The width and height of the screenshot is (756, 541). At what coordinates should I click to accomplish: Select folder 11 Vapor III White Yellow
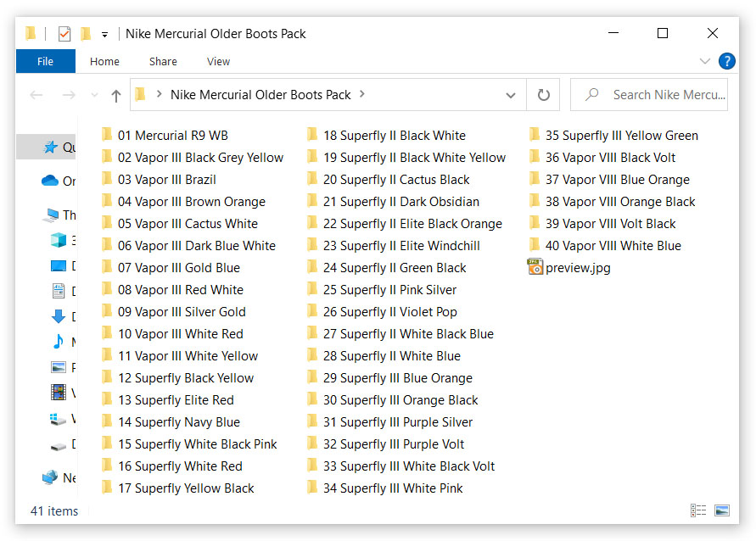pos(180,356)
